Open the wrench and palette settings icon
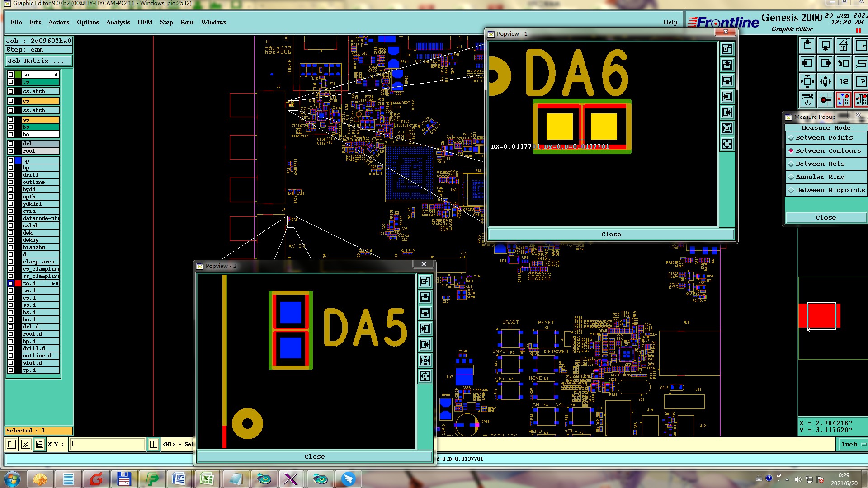Image resolution: width=868 pixels, height=488 pixels. coord(807,99)
